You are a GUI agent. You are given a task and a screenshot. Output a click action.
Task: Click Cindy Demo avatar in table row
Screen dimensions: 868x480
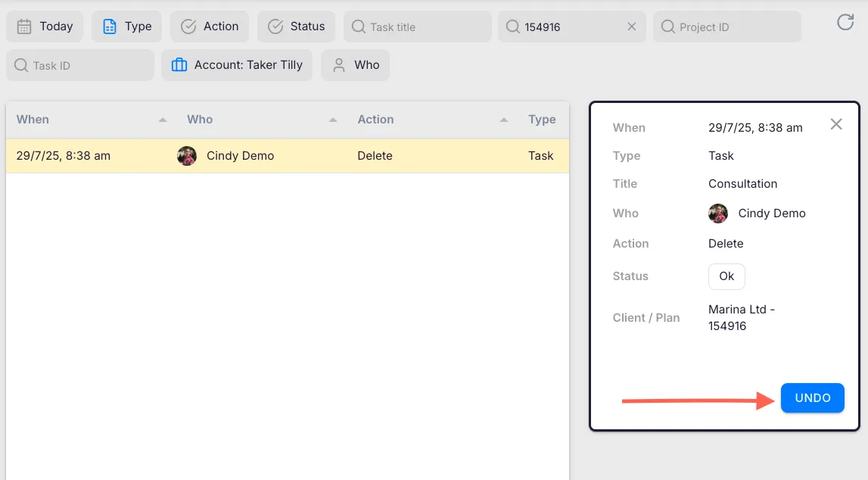click(x=187, y=156)
